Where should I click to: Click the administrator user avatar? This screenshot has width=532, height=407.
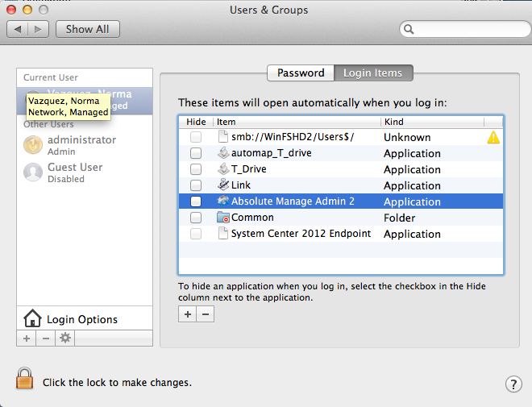[x=33, y=145]
